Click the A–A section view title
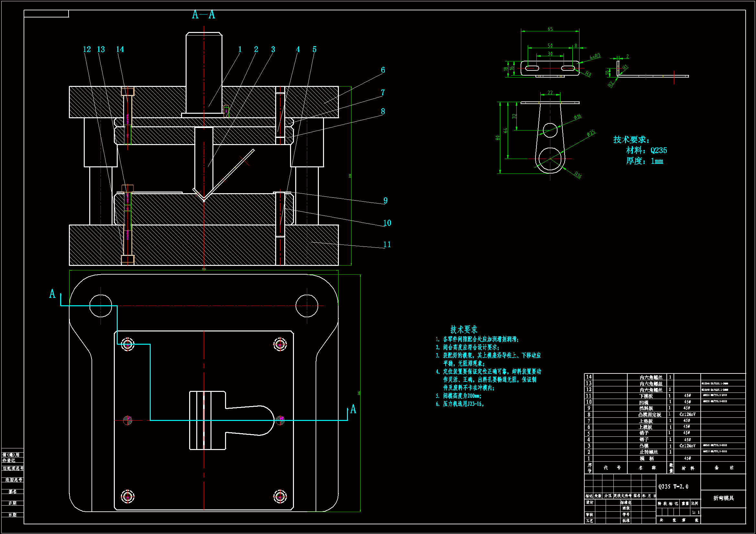Viewport: 756px width, 534px height. [x=203, y=15]
